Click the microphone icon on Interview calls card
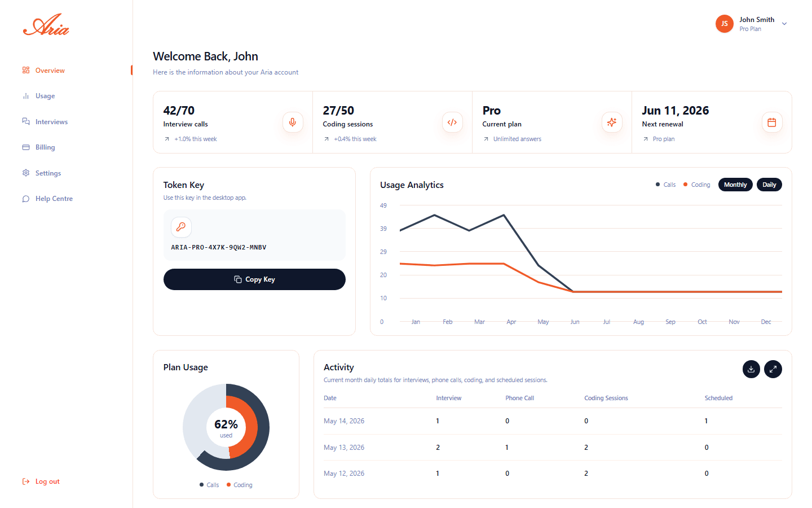This screenshot has width=812, height=508. tap(293, 122)
